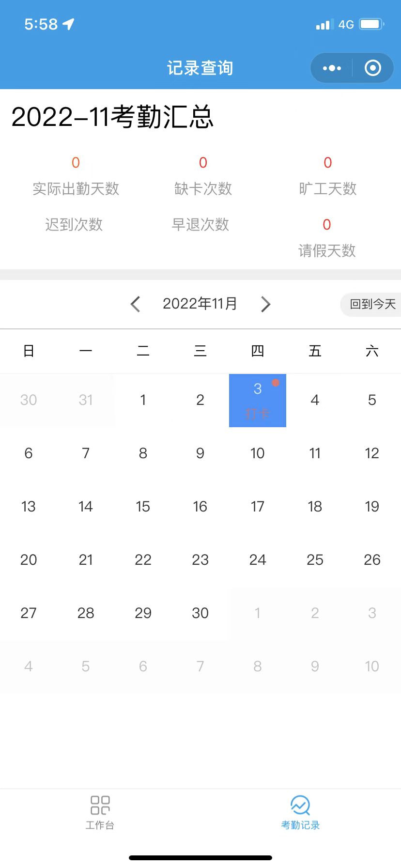Image resolution: width=401 pixels, height=868 pixels.
Task: Tap the 回到今天 button
Action: pos(372,304)
